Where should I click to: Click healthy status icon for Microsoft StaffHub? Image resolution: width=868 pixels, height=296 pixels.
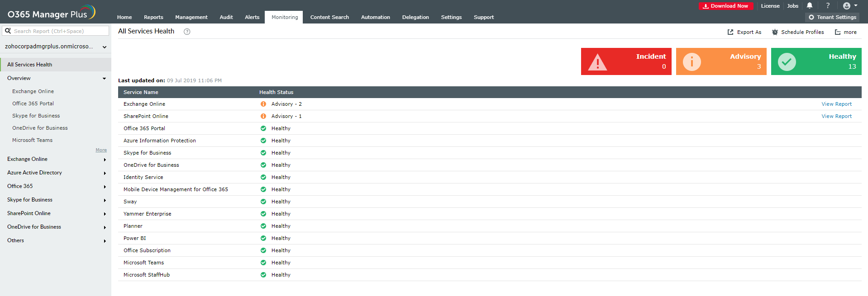263,275
